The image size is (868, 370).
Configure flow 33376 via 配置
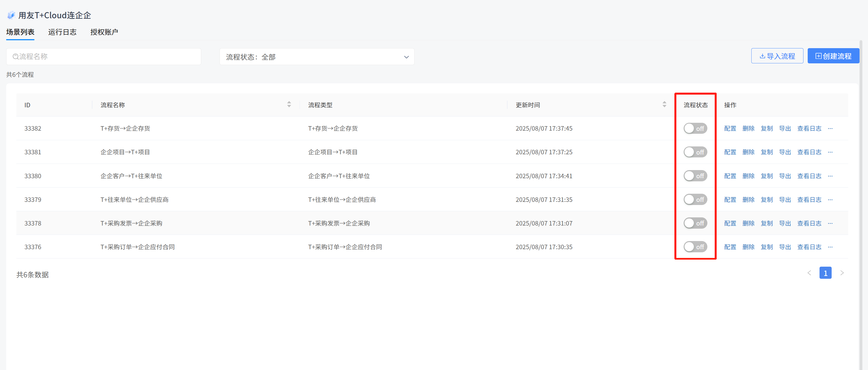pyautogui.click(x=730, y=247)
